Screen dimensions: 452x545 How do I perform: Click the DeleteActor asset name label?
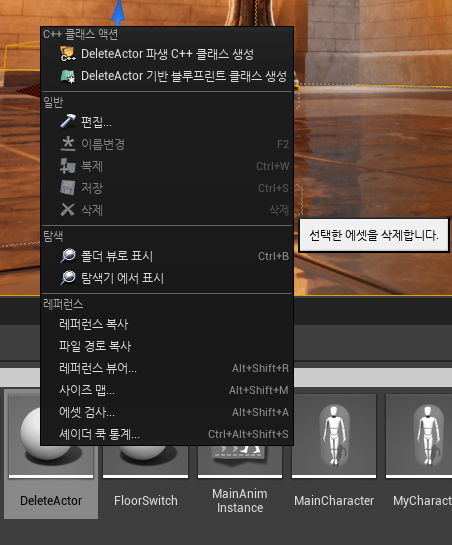[51, 501]
